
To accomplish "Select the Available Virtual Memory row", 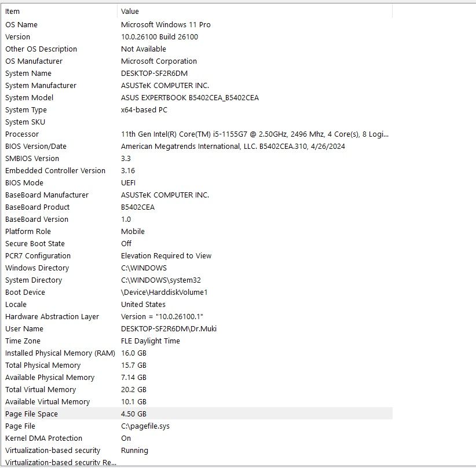I will (198, 401).
